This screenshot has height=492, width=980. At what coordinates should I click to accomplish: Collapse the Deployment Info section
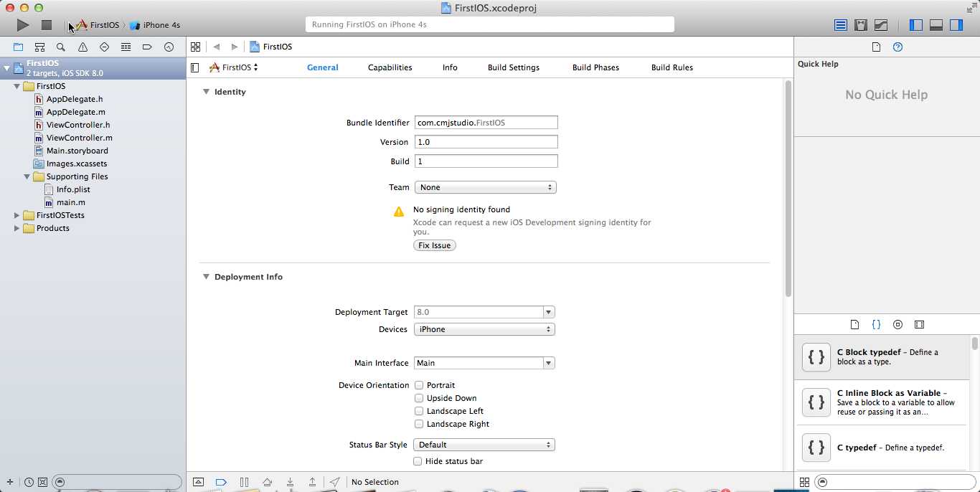(x=206, y=277)
